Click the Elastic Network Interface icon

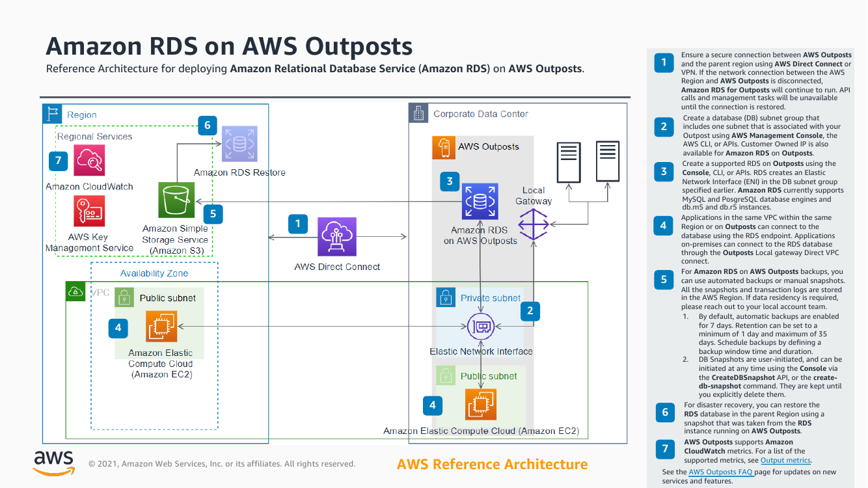coord(481,326)
